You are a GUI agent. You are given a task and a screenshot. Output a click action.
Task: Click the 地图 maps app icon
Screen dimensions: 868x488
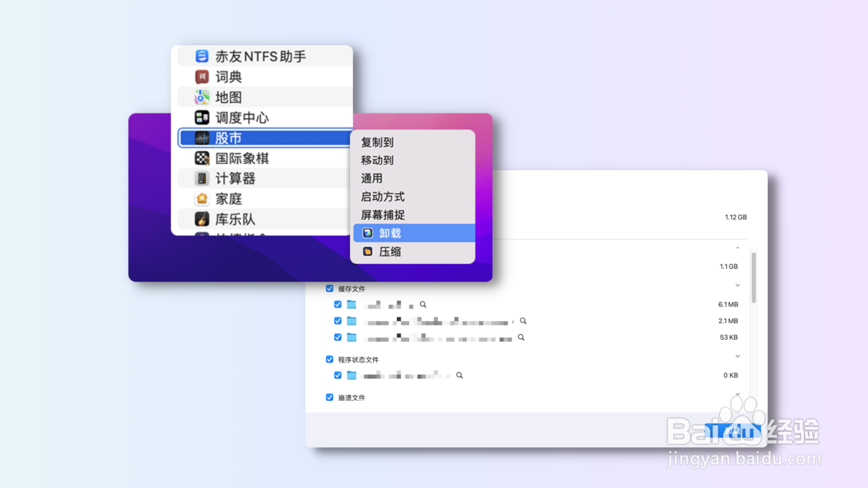[x=202, y=97]
